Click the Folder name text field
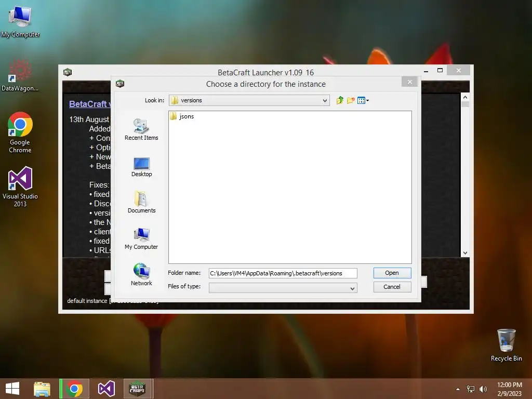The width and height of the screenshot is (532, 399). click(x=283, y=273)
